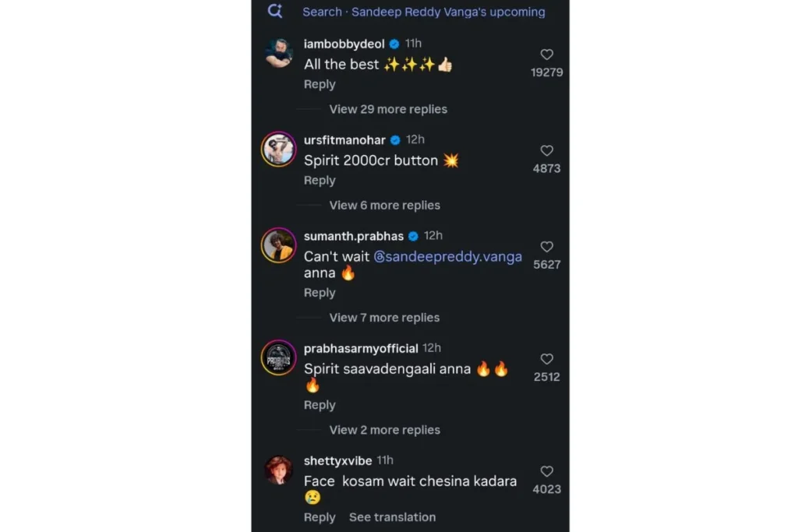Tap heart icon on shettyxvibe's comment
798x532 pixels.
click(546, 471)
